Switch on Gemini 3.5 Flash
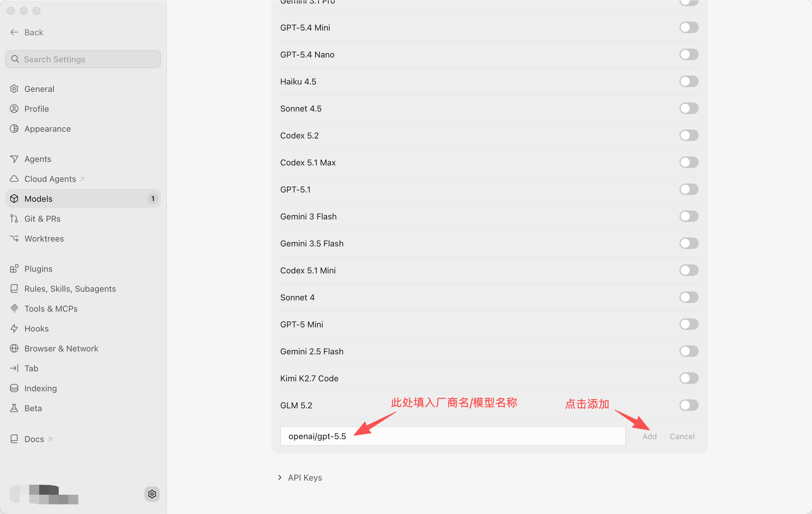The height and width of the screenshot is (514, 812). point(688,243)
